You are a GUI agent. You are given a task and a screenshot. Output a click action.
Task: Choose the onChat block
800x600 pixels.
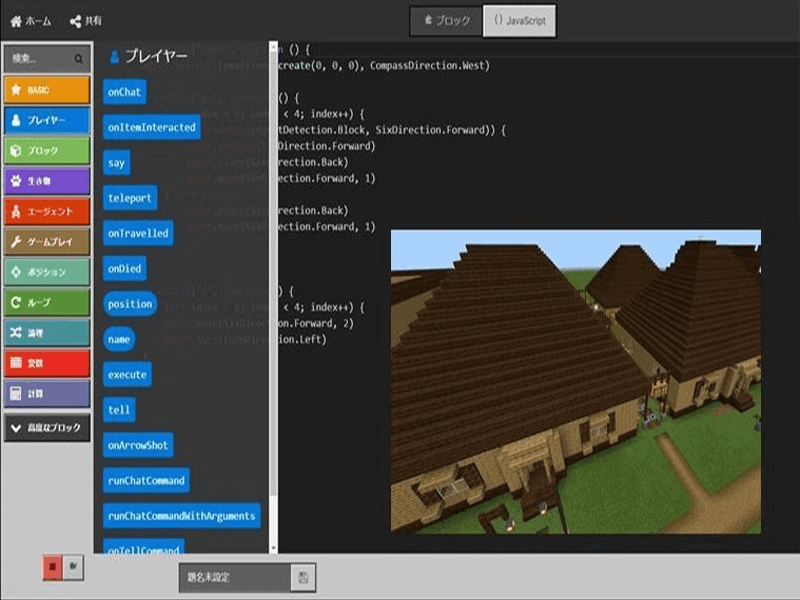125,91
